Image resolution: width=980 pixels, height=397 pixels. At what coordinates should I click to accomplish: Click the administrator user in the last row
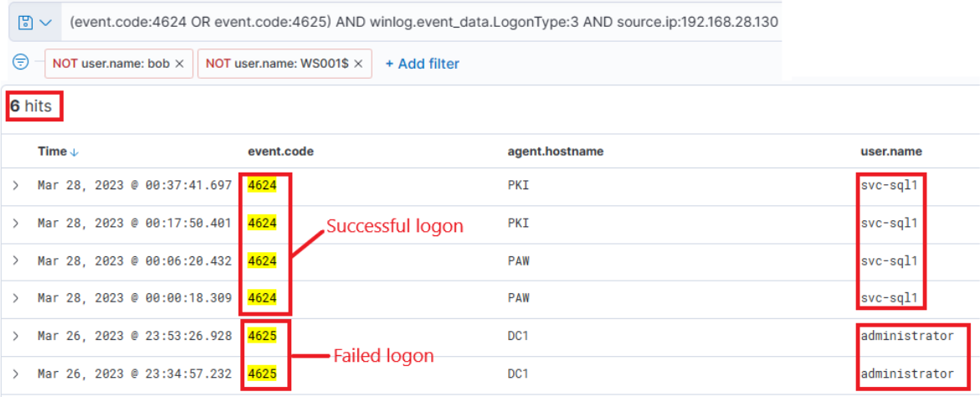tap(907, 374)
